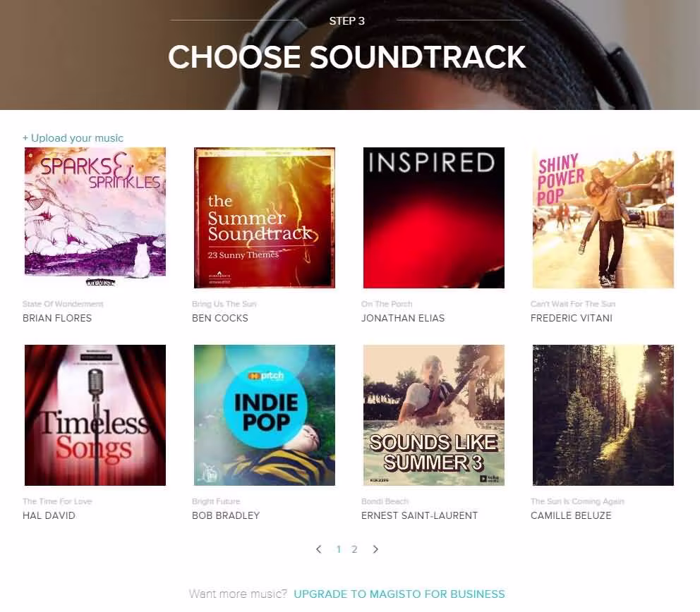Click the Bondi Beach track title
Screen dimensions: 700x612
[385, 501]
